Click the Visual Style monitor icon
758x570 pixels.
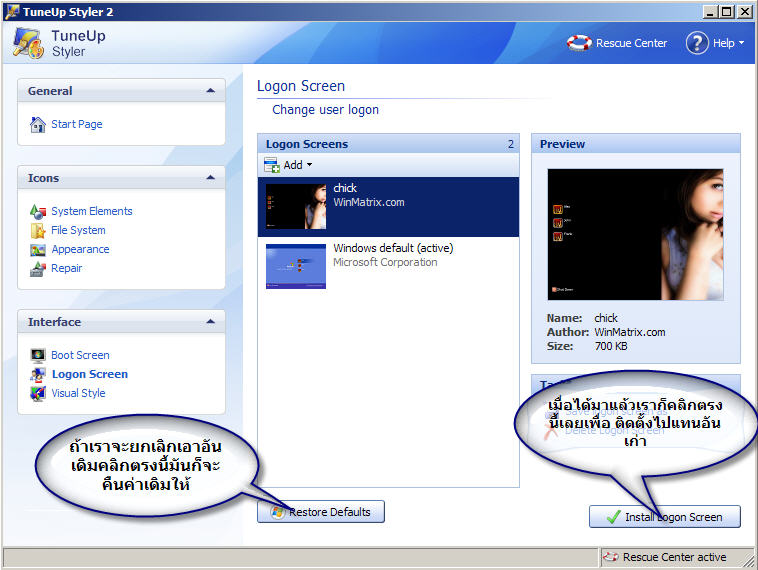pos(38,394)
